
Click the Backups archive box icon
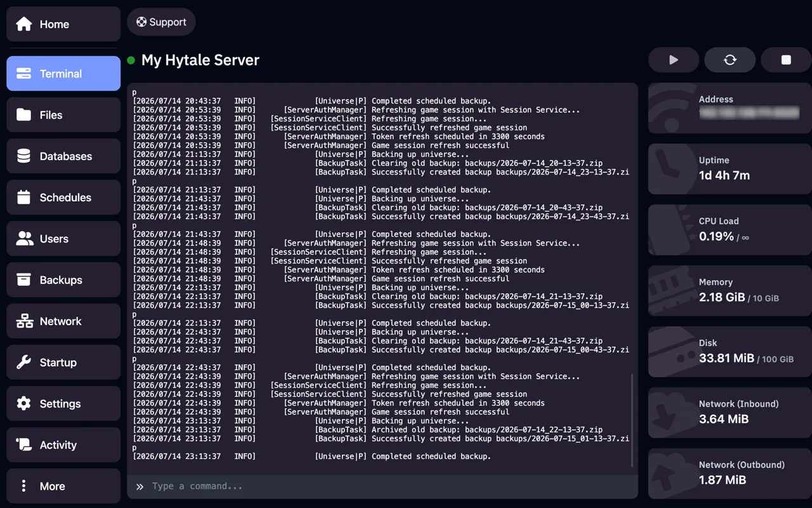click(x=24, y=280)
